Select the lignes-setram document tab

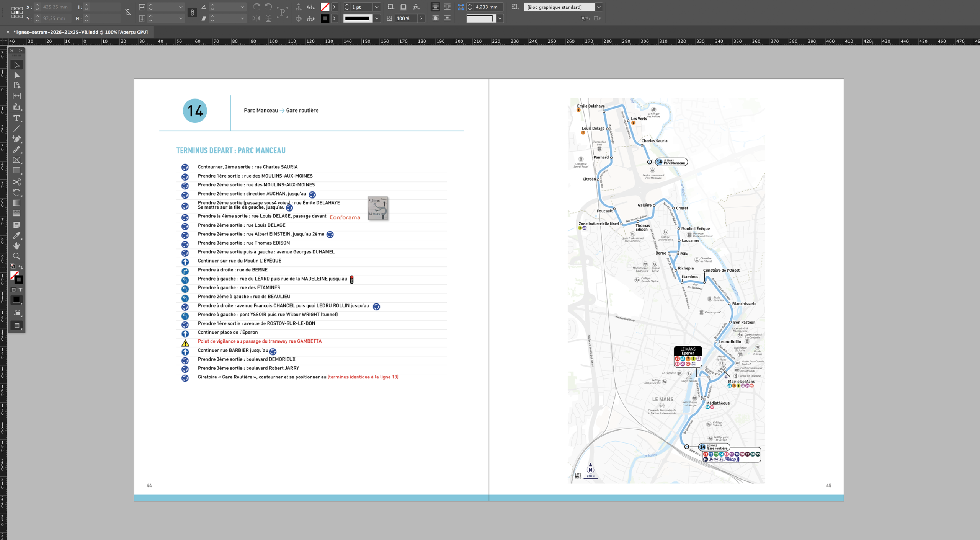[80, 32]
